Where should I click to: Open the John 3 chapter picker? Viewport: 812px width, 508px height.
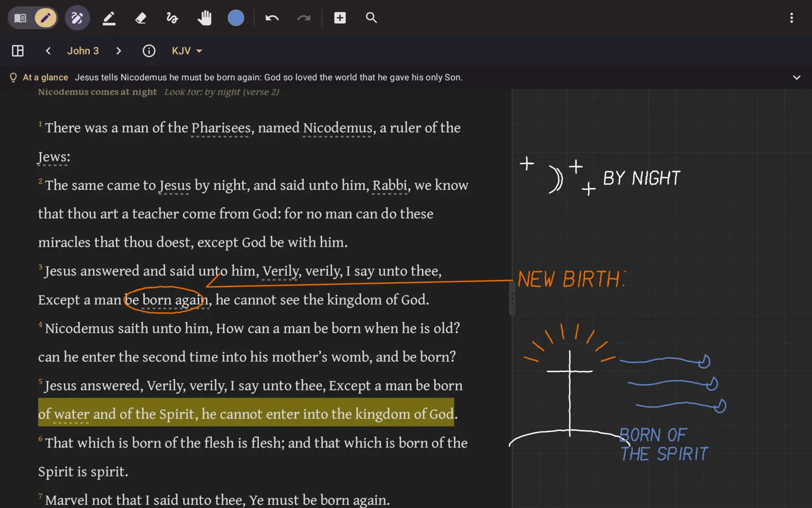(83, 51)
